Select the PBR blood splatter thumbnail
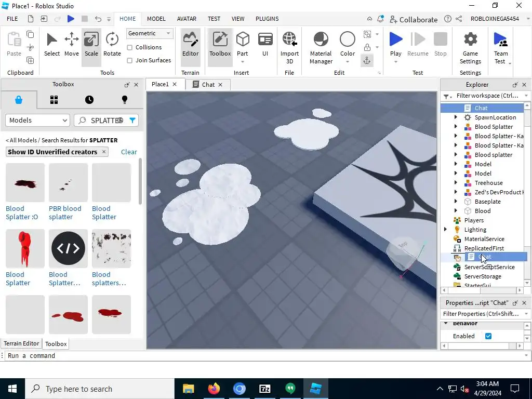 point(68,182)
